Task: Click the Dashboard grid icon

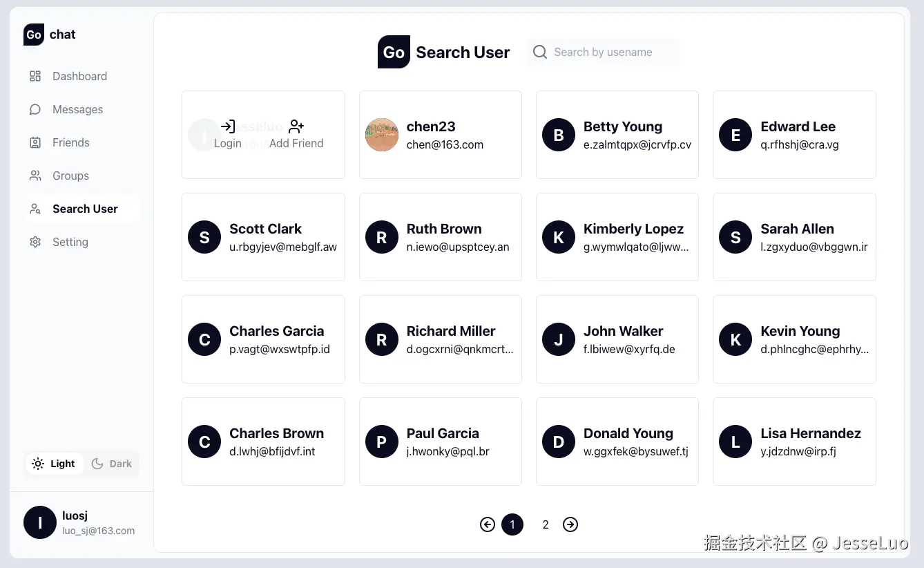Action: [x=35, y=76]
